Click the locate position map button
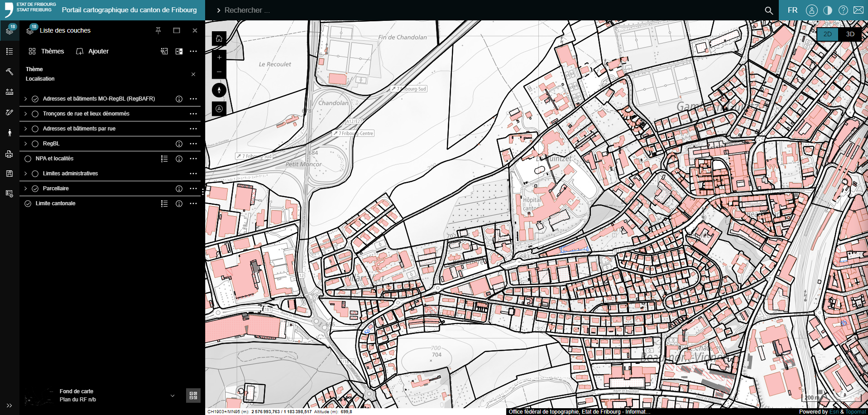Screen dimensions: 868x415 219,109
